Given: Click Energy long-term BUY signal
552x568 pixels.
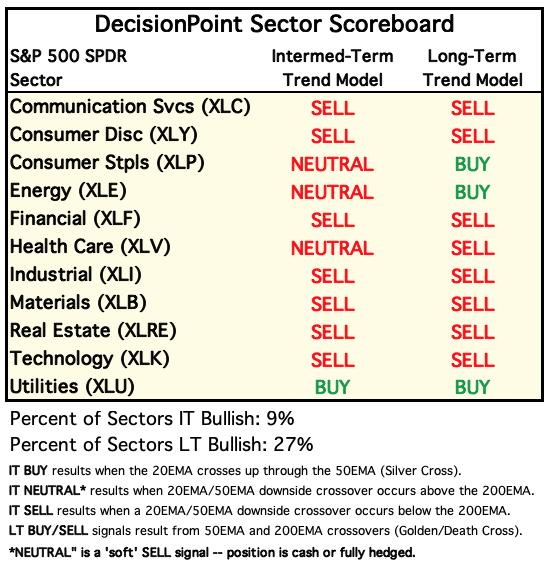Looking at the screenshot, I should tap(472, 192).
